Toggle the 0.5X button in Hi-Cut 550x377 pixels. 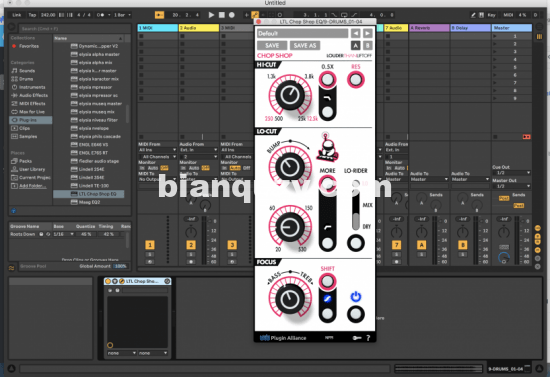(x=327, y=79)
